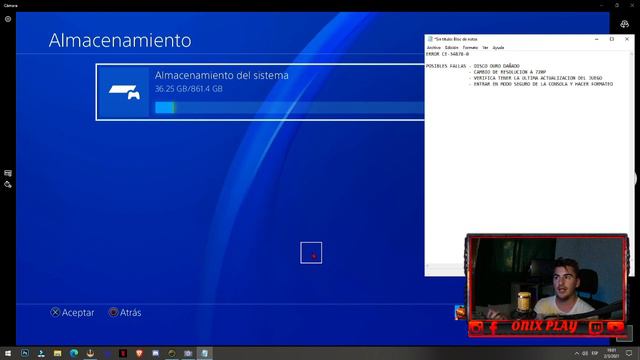Click the 'DISCO DURO DAÑADO' text in Notepad
The width and height of the screenshot is (640, 360).
(x=497, y=66)
